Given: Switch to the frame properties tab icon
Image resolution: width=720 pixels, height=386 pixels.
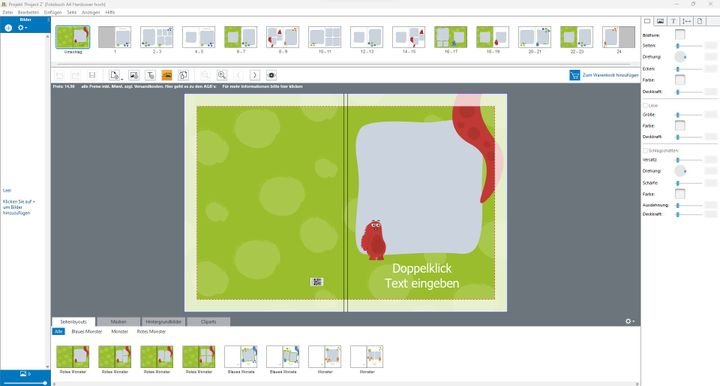Looking at the screenshot, I should pos(647,21).
